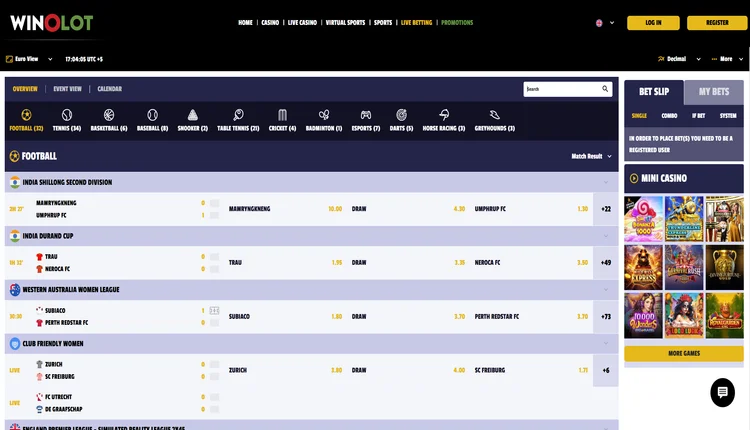Open Virtual Sports in the top menu
Viewport: 750px width, 430px height.
click(x=345, y=22)
